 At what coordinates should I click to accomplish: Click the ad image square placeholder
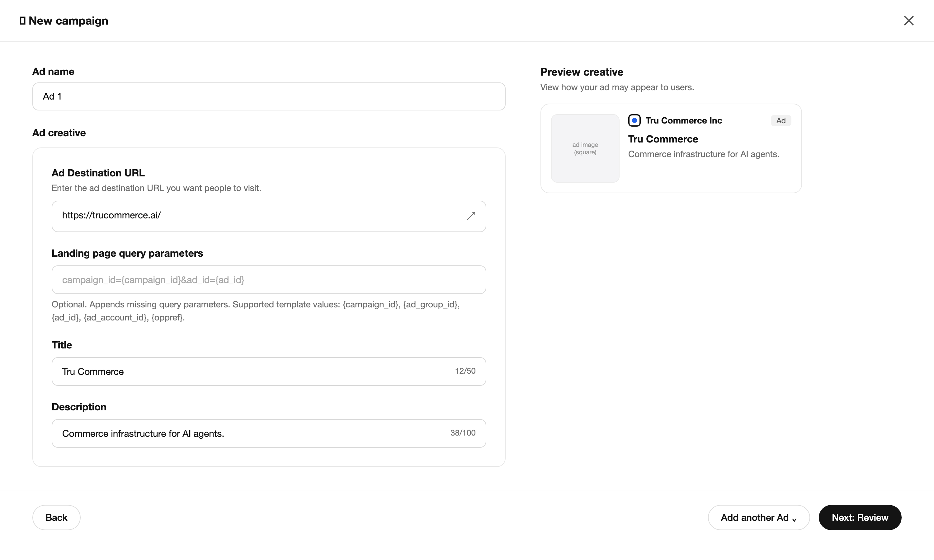[585, 148]
